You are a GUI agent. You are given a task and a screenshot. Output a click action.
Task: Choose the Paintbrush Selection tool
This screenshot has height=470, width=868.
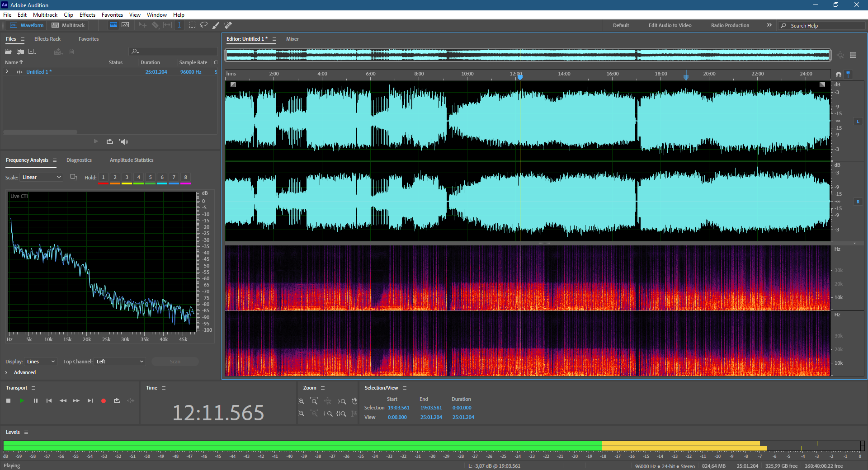tap(216, 25)
